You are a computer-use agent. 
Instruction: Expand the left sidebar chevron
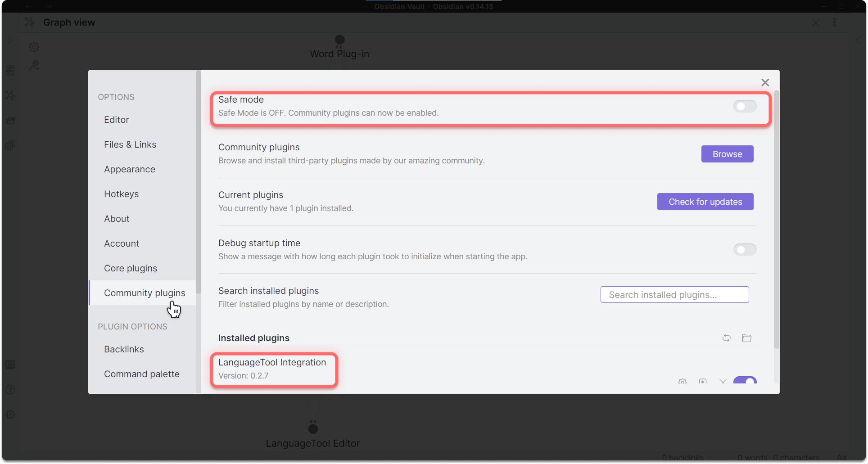(x=10, y=41)
